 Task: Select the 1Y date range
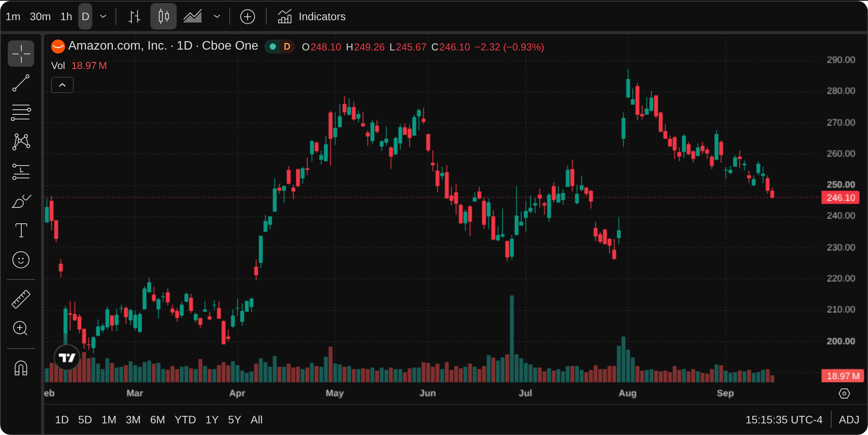pyautogui.click(x=212, y=419)
